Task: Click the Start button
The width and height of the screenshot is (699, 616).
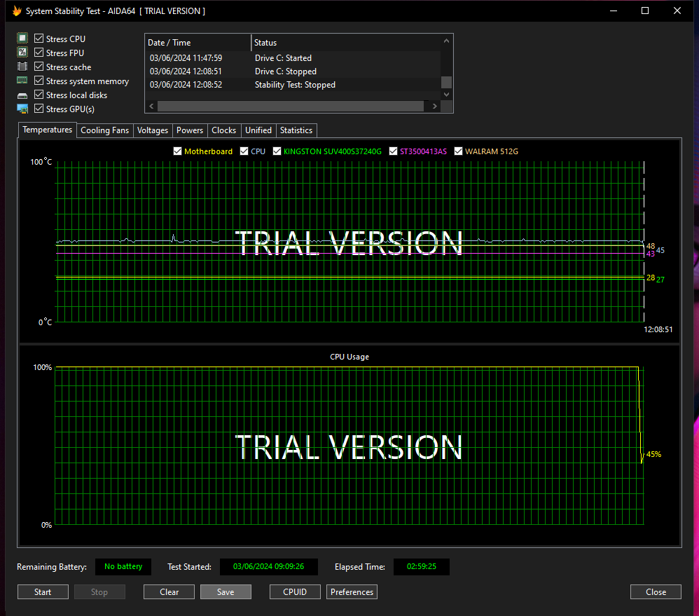Action: 43,592
